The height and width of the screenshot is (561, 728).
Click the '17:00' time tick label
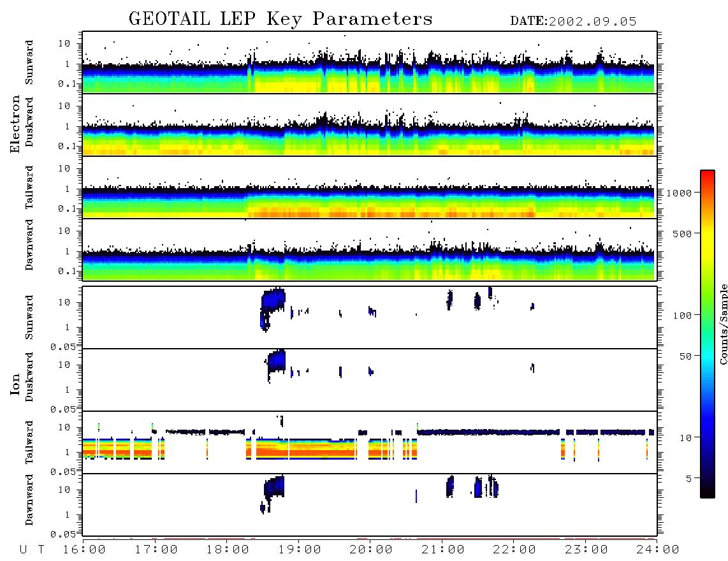[156, 550]
